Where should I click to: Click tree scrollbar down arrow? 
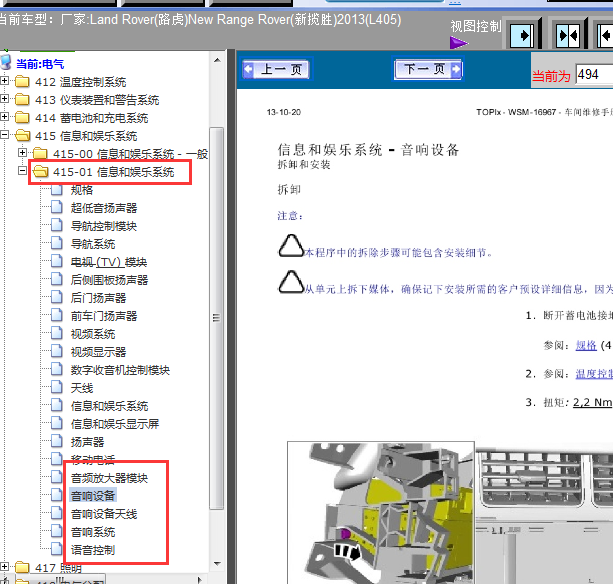tap(217, 564)
